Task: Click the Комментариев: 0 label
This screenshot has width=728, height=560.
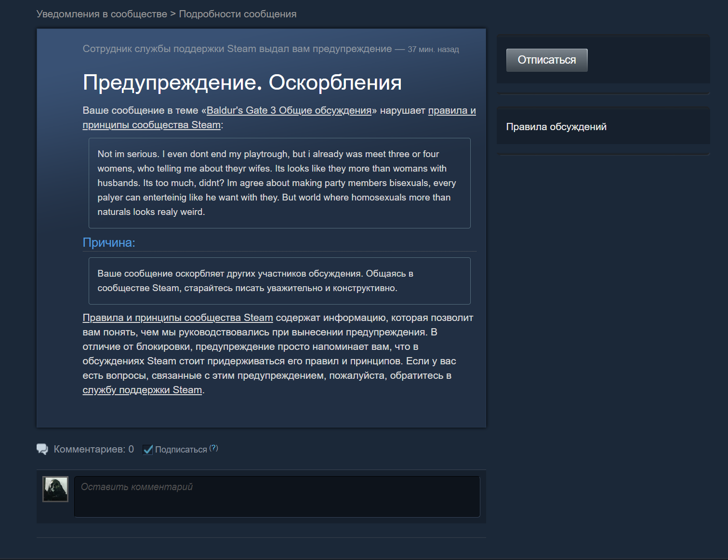Action: click(94, 449)
